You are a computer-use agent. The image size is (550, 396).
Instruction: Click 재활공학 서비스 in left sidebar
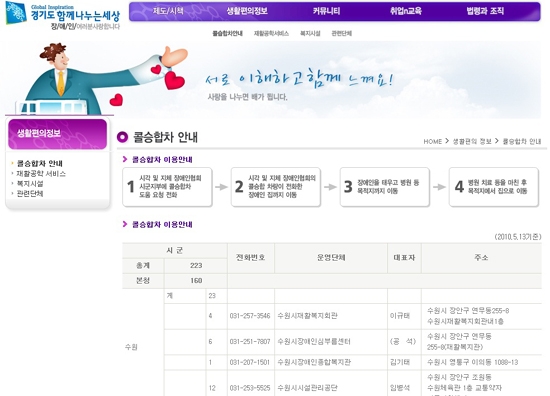41,174
